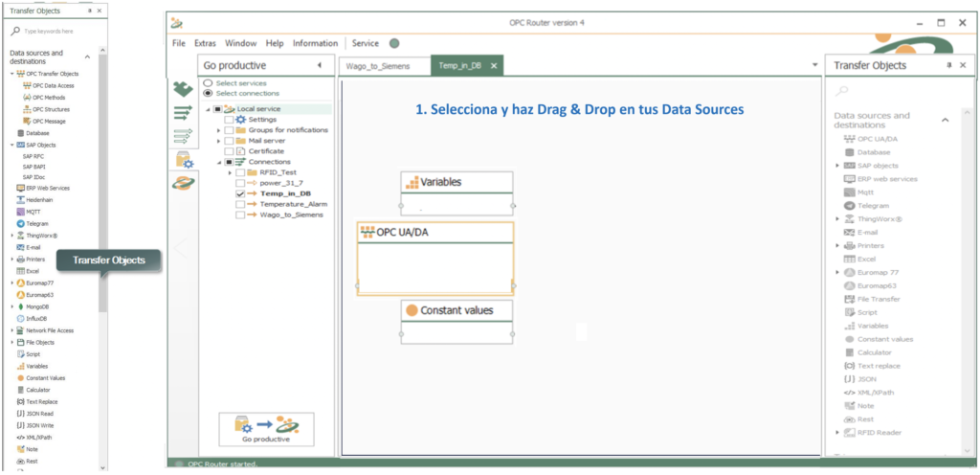
Task: Pick the OPC Message icon
Action: point(27,122)
